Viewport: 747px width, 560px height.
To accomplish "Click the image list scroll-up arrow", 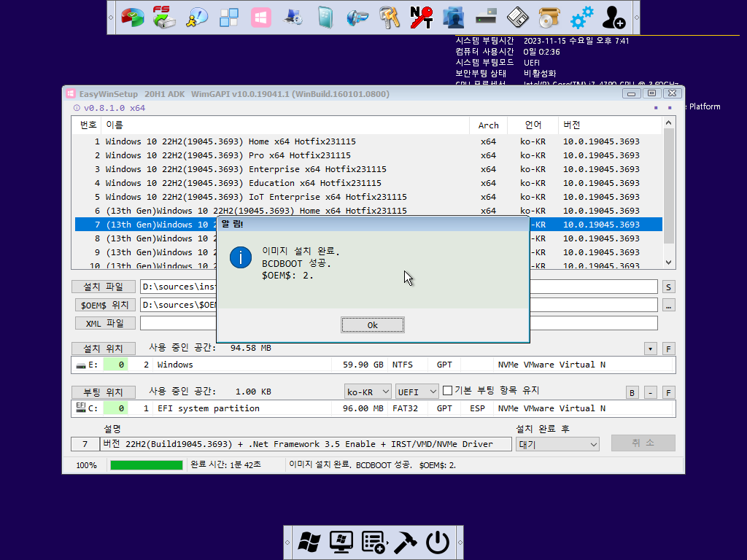I will (x=668, y=122).
